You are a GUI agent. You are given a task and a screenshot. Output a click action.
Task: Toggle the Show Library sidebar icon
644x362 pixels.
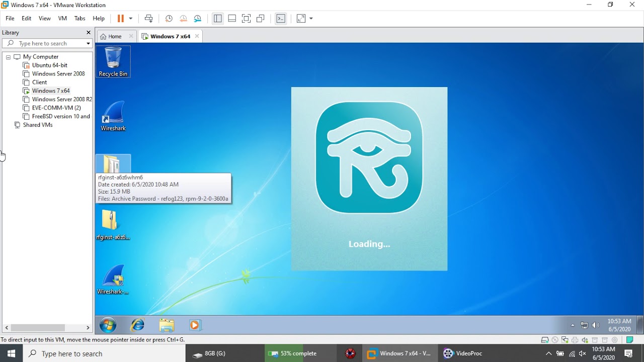218,19
